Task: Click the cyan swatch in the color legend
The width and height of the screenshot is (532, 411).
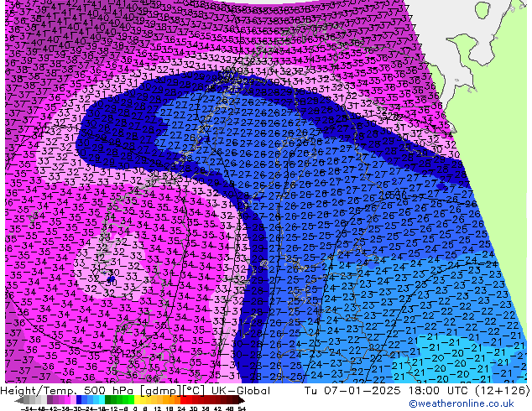Action: click(x=102, y=400)
